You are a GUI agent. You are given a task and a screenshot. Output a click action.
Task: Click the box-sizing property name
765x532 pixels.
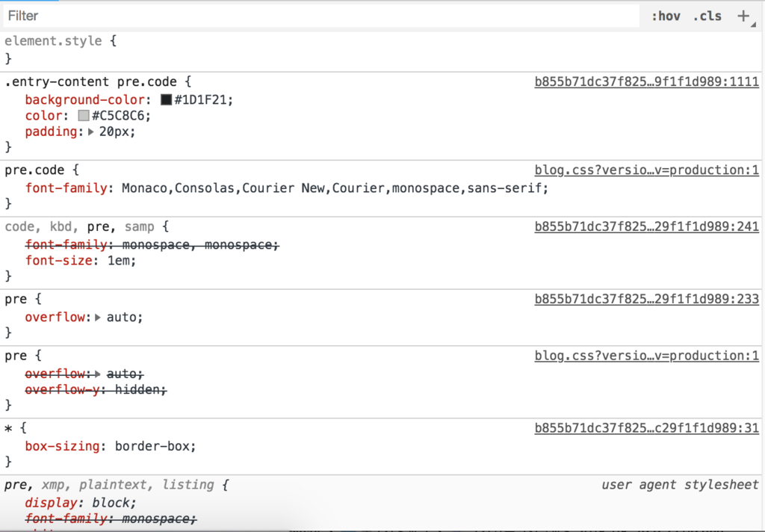click(63, 446)
